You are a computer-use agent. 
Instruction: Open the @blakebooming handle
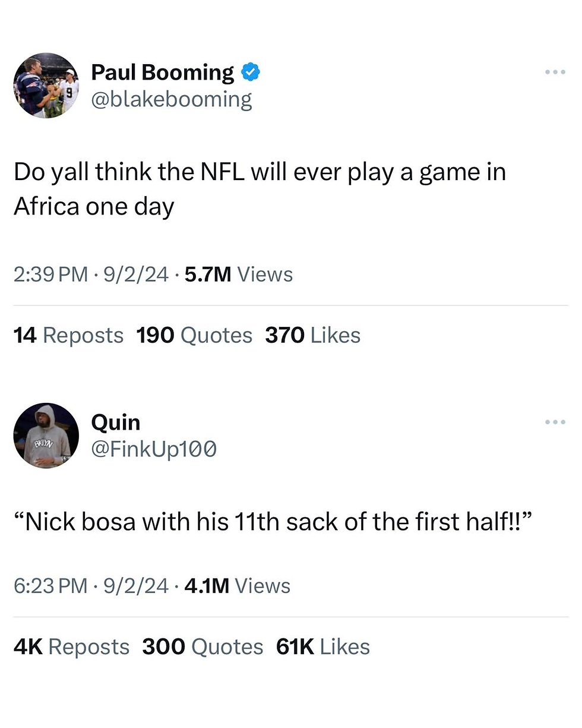(171, 99)
